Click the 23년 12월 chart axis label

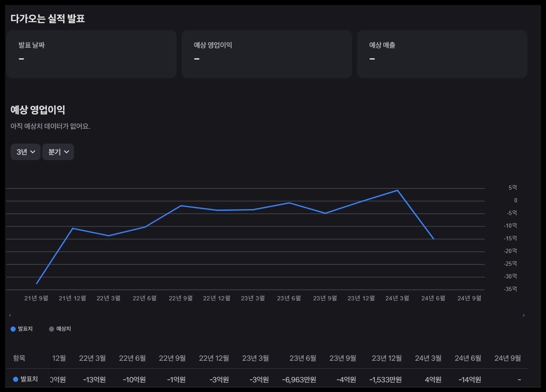(x=361, y=298)
